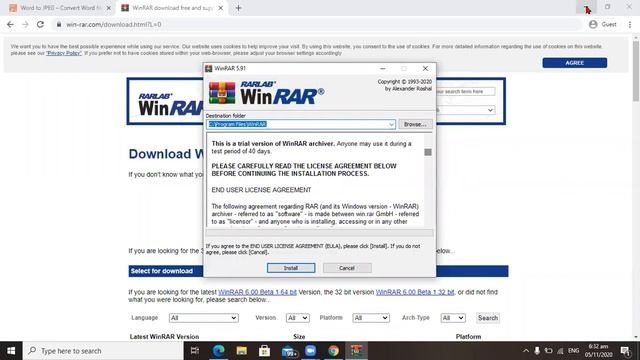640x360 pixels.
Task: Open the WinRAR 6.00 Beta 1 64 bit link
Action: coord(257,292)
